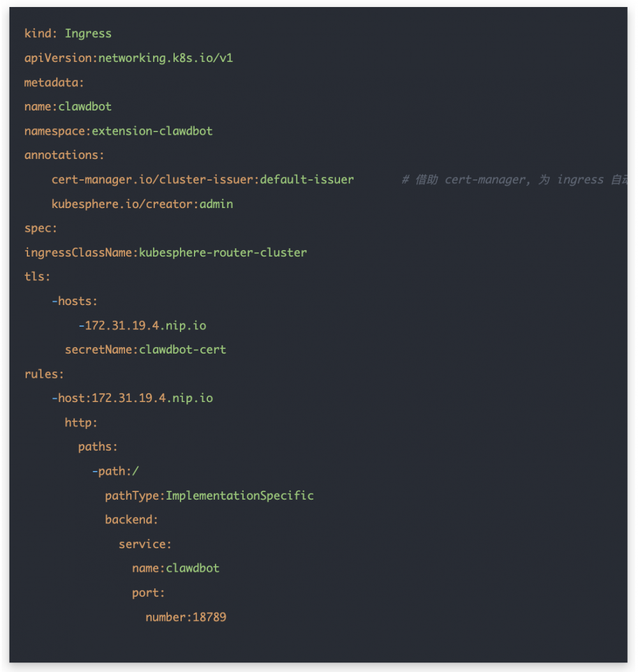
Task: Click the pathType ImplementationSpecific line
Action: pyautogui.click(x=209, y=495)
